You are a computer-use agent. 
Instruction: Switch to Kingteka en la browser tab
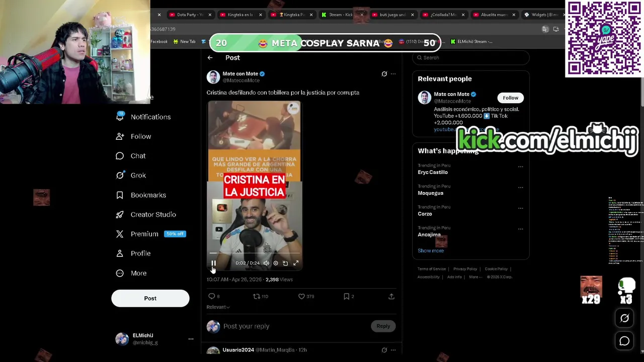(239, 15)
